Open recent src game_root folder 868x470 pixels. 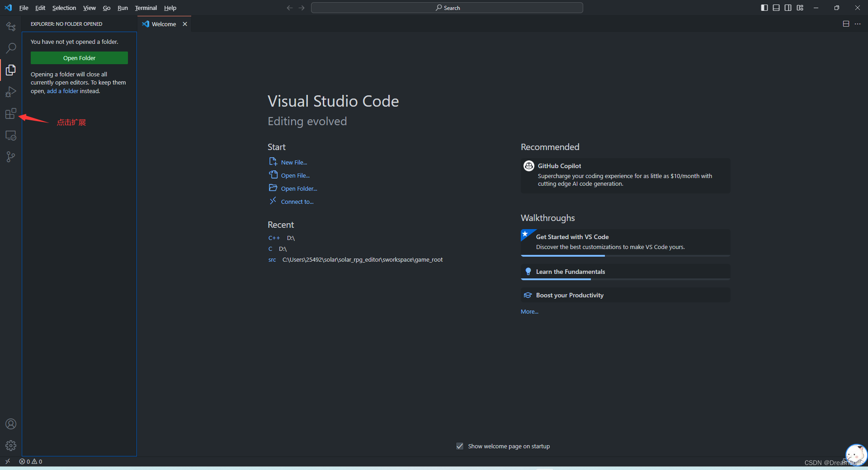tap(272, 259)
